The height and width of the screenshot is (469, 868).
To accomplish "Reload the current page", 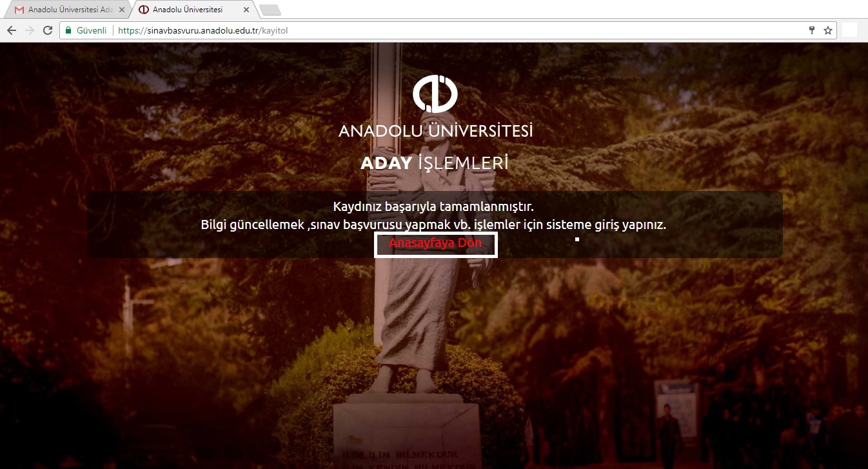I will point(47,30).
